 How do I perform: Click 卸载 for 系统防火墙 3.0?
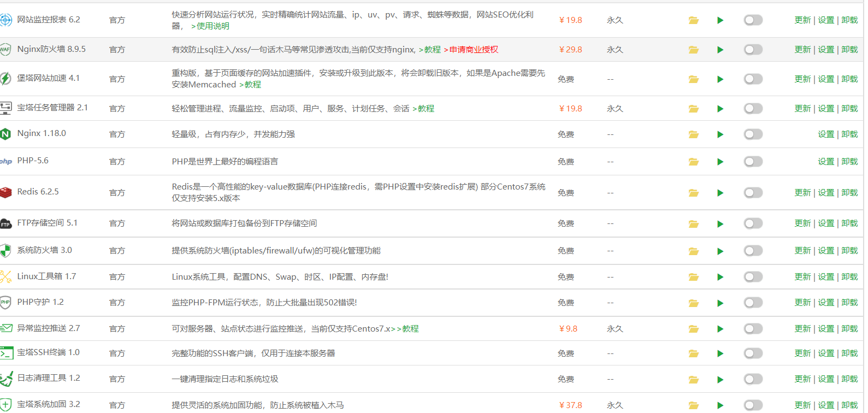[849, 251]
